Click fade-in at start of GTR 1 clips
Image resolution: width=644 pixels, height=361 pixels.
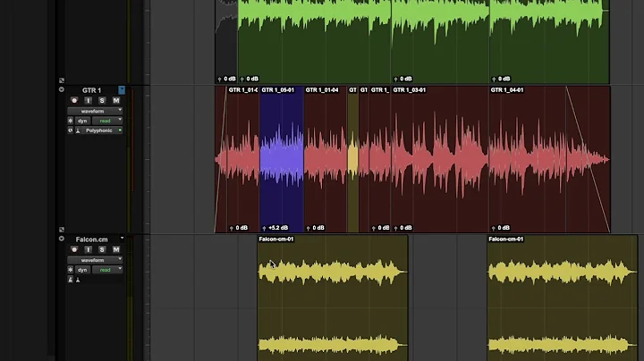(221, 159)
